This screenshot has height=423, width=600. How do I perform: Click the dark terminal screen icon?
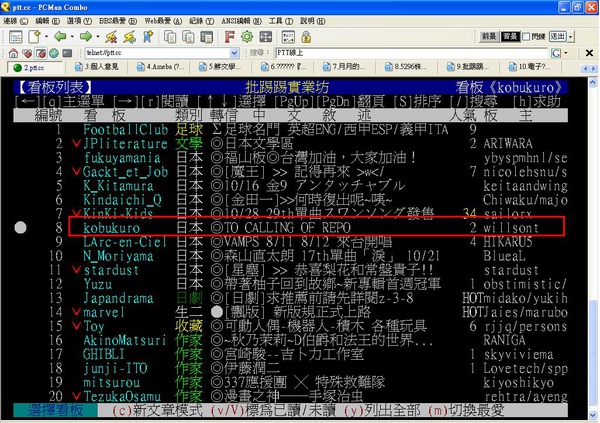67,53
